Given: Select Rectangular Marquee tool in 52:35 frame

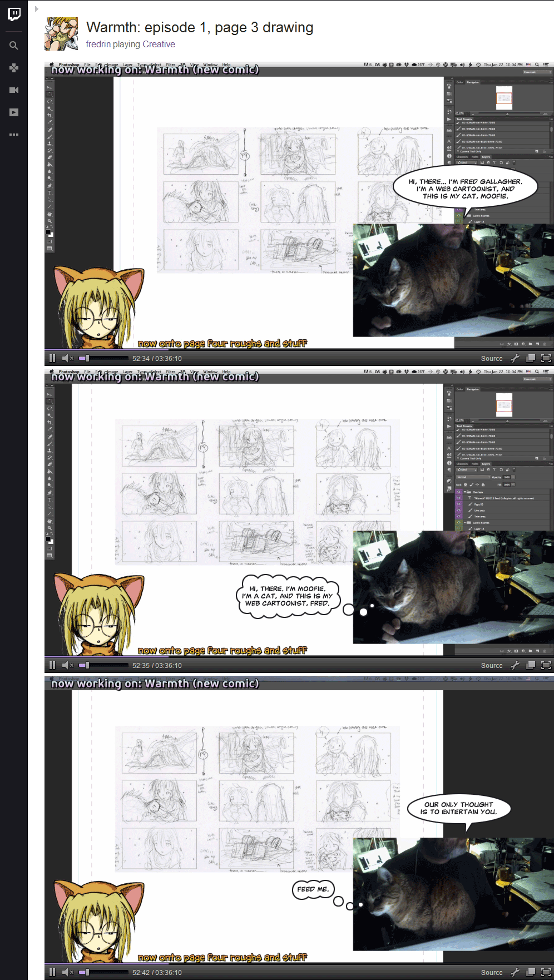Looking at the screenshot, I should (x=50, y=401).
